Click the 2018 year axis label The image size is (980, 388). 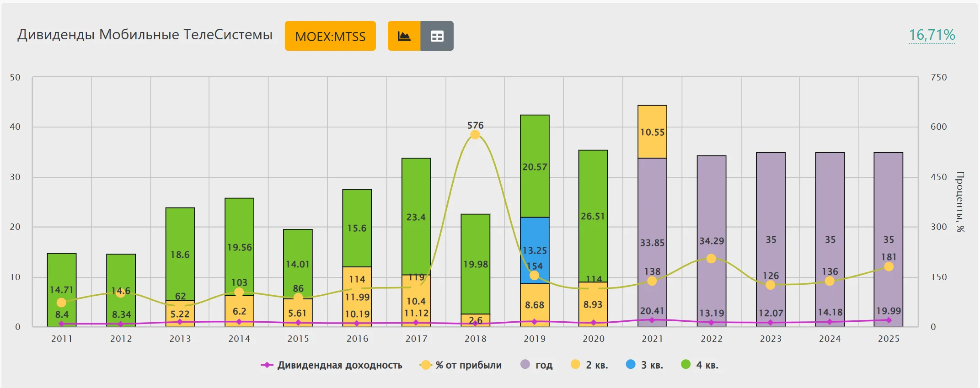click(476, 339)
